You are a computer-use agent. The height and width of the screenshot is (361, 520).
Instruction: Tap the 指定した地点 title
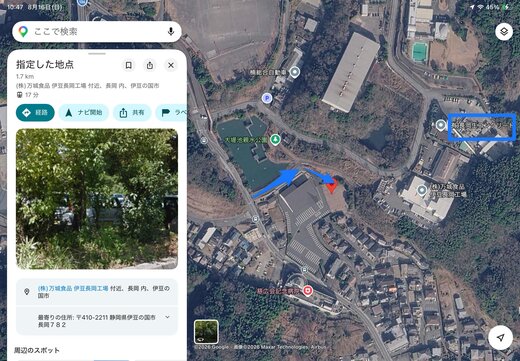(x=45, y=65)
